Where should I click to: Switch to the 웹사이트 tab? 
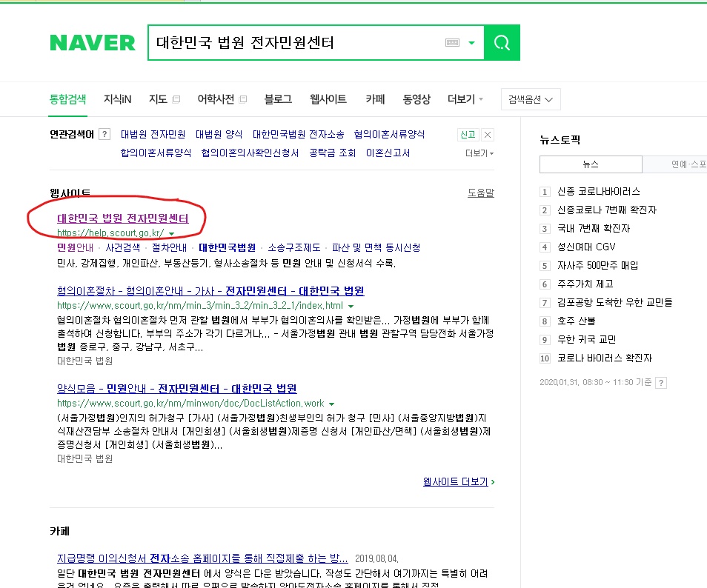328,99
